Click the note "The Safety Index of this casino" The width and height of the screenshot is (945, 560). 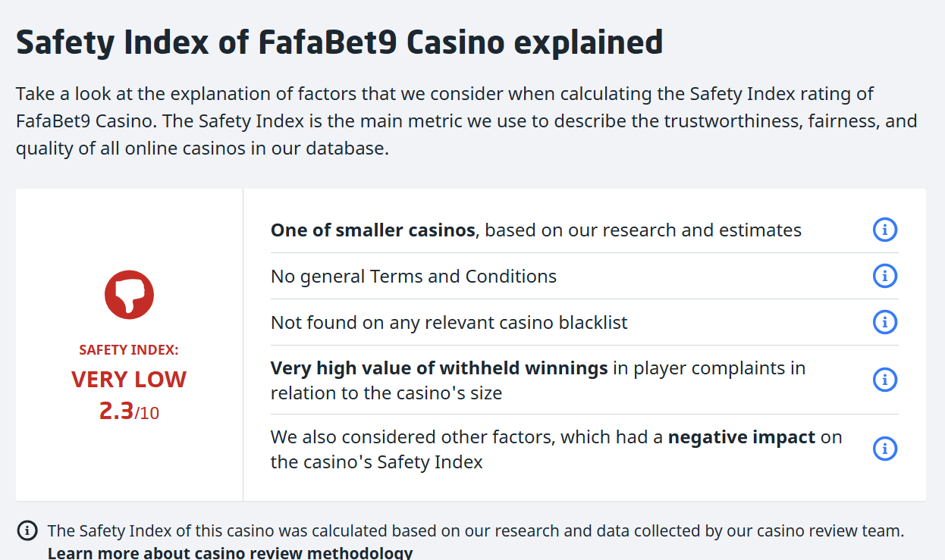(x=476, y=530)
